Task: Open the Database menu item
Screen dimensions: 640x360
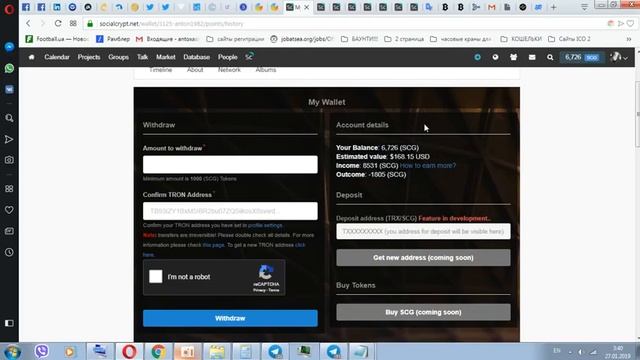Action: [x=196, y=57]
